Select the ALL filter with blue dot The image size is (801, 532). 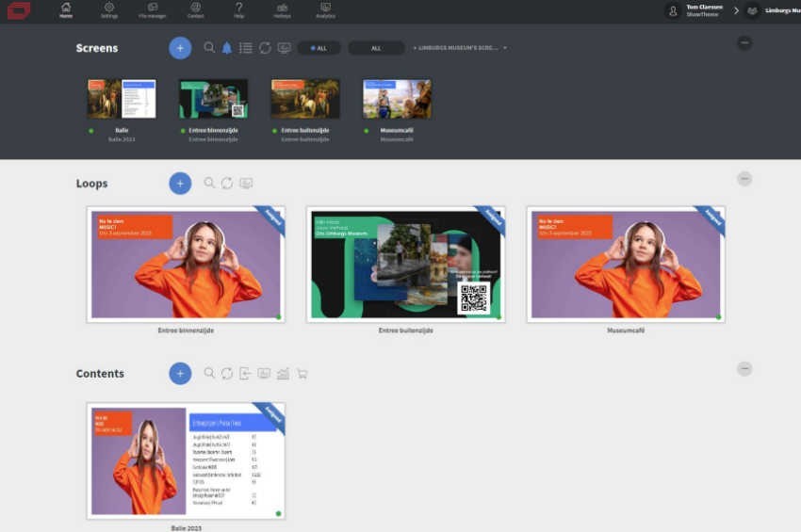[319, 48]
